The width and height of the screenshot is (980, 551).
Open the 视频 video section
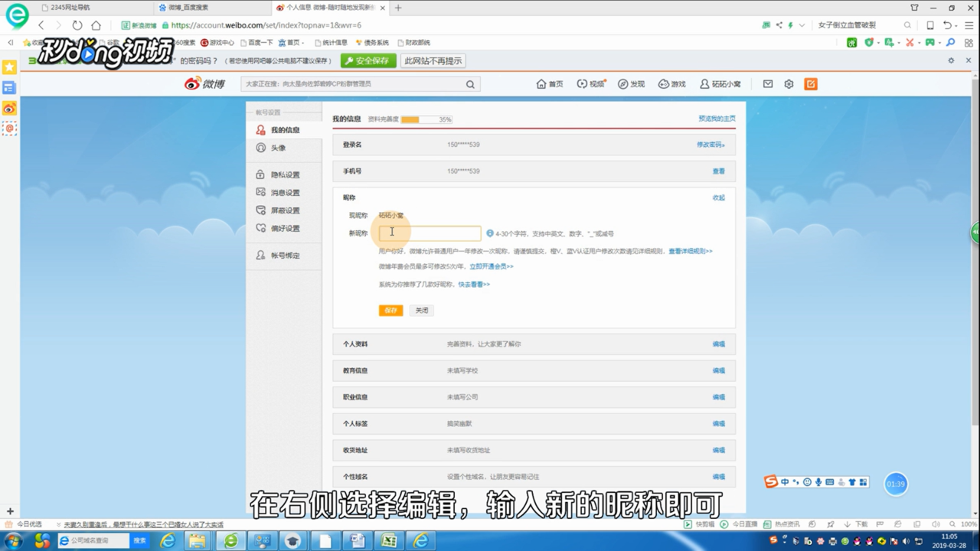(x=590, y=84)
